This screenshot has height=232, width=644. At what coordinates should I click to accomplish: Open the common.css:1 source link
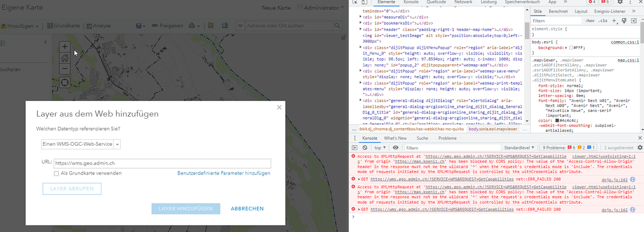(x=625, y=42)
